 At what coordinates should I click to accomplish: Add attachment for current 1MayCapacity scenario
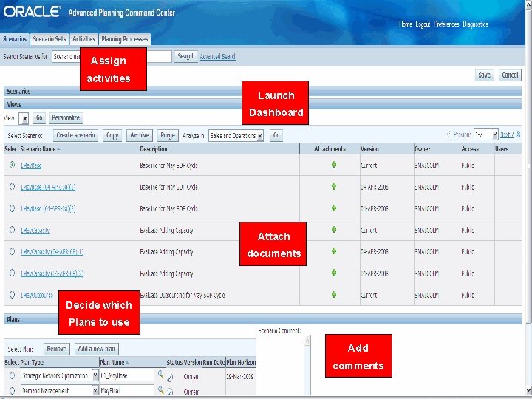(334, 230)
